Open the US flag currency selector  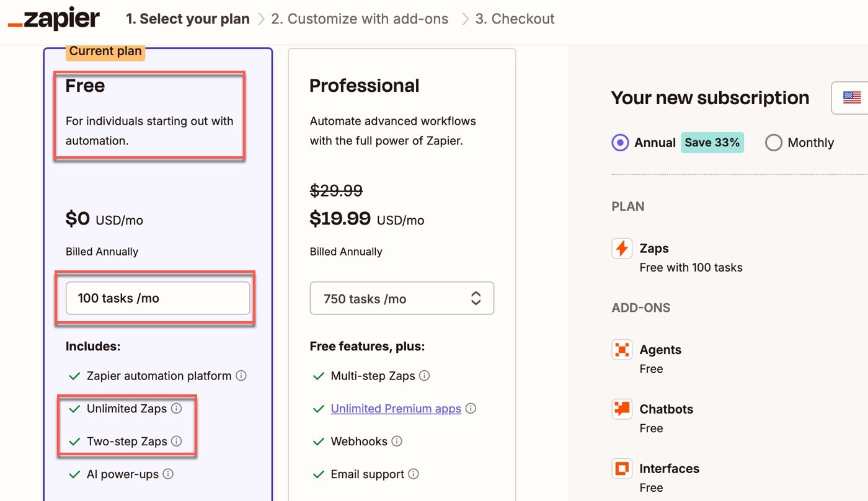point(850,98)
